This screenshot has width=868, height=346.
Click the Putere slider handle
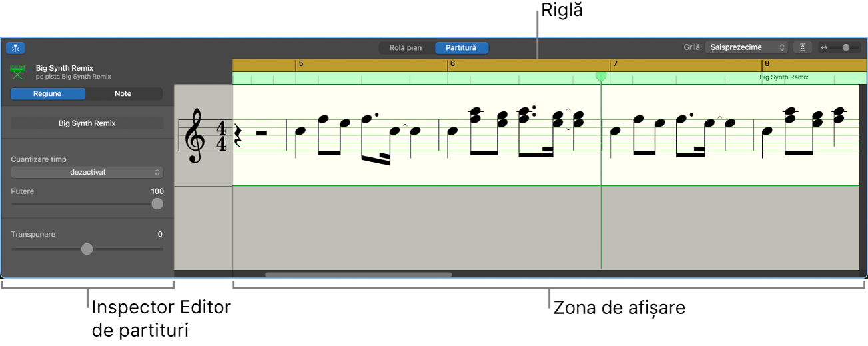point(157,204)
